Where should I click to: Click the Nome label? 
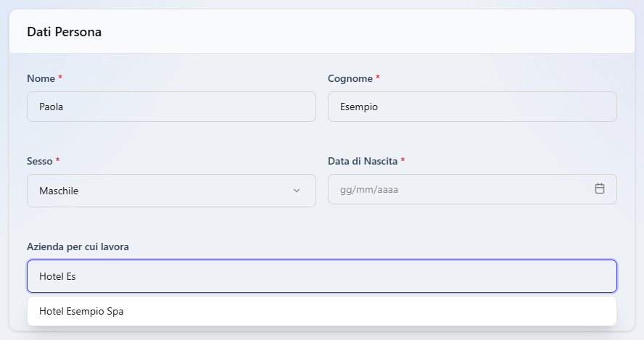pyautogui.click(x=41, y=78)
